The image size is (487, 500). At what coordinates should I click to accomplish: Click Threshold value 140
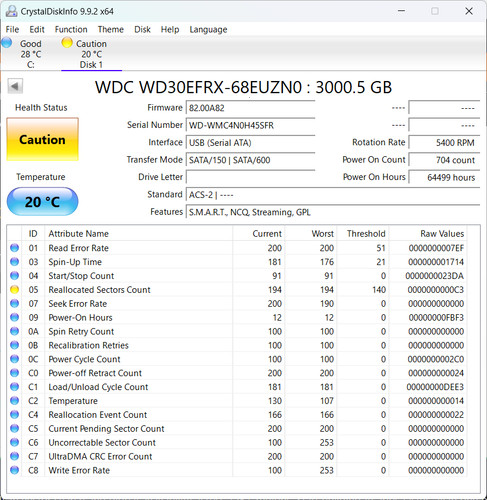379,290
